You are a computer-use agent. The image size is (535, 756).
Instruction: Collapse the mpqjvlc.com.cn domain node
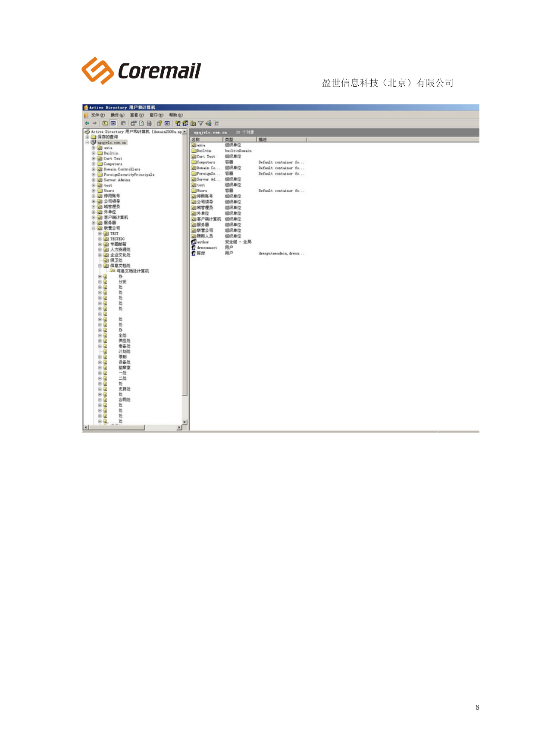[x=88, y=142]
